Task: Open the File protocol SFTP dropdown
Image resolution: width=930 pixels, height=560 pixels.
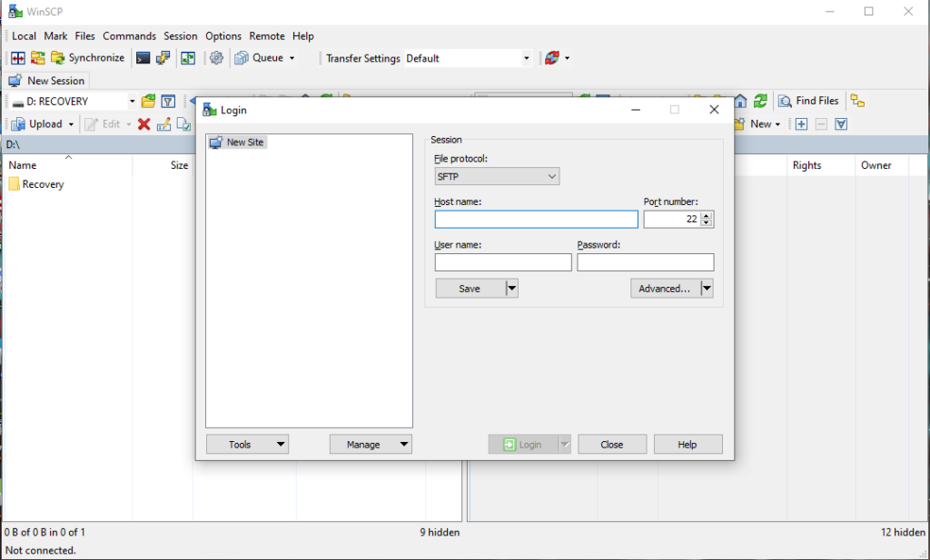Action: pyautogui.click(x=497, y=177)
